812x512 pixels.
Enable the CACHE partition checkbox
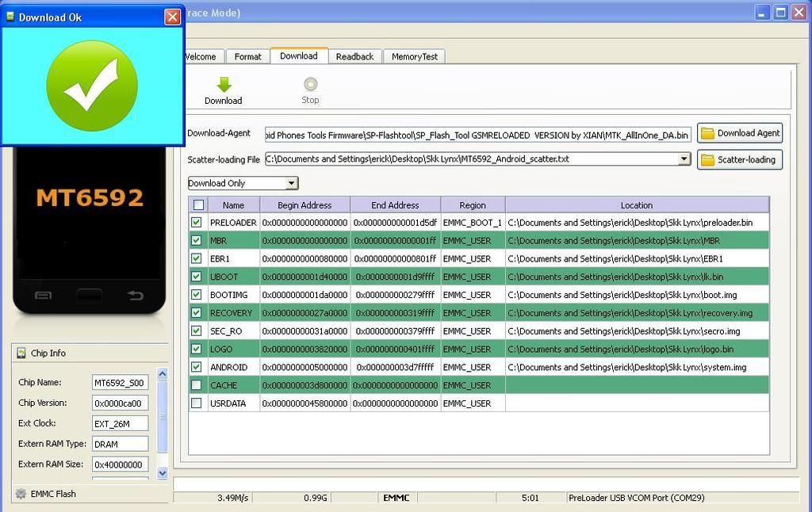click(197, 385)
